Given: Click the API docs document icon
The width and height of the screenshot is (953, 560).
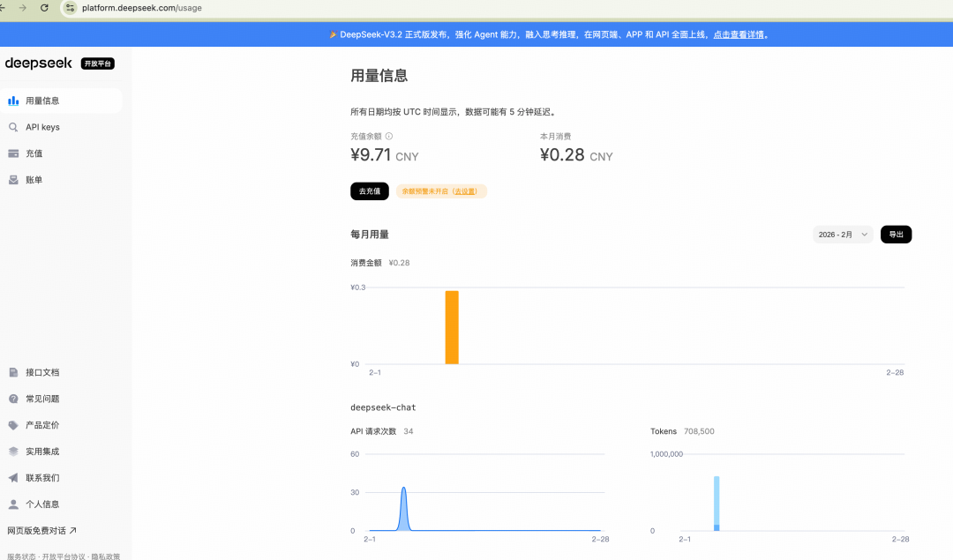Looking at the screenshot, I should (x=13, y=372).
